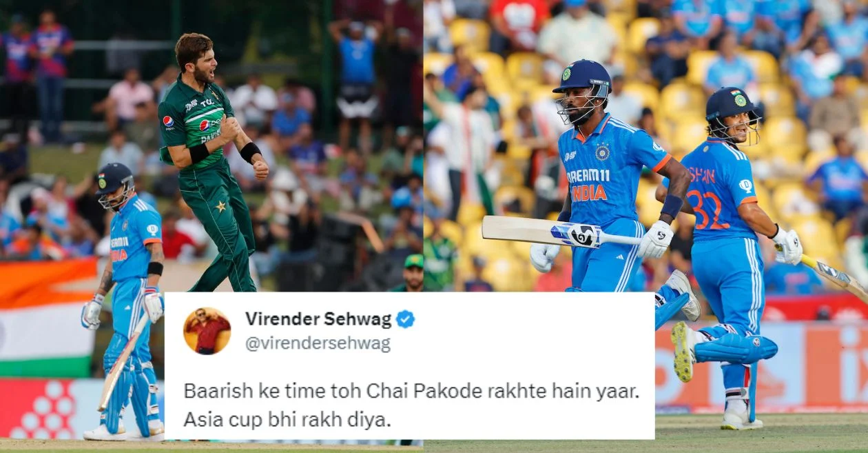Click the spectator wearing a green cap
The height and width of the screenshot is (453, 868).
click(413, 273)
